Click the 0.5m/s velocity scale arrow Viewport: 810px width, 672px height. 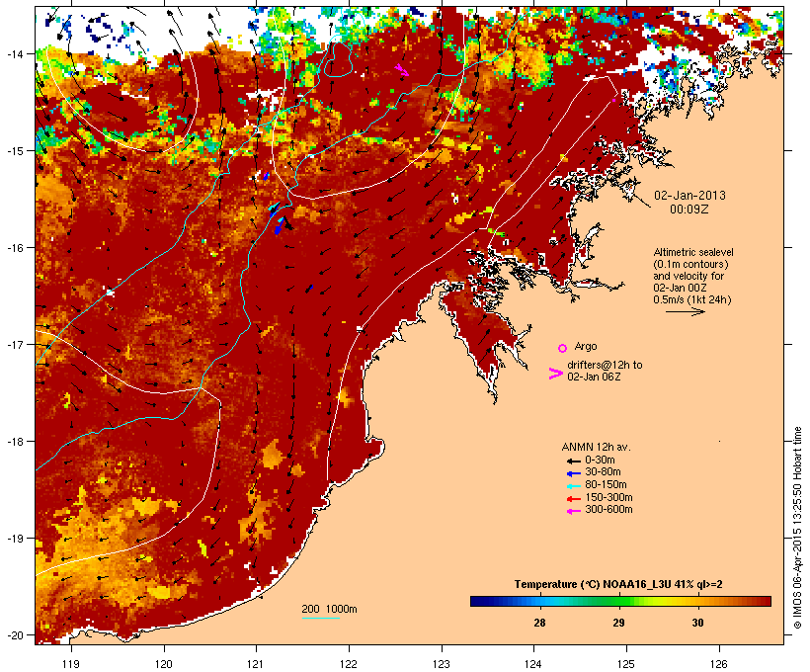point(685,311)
